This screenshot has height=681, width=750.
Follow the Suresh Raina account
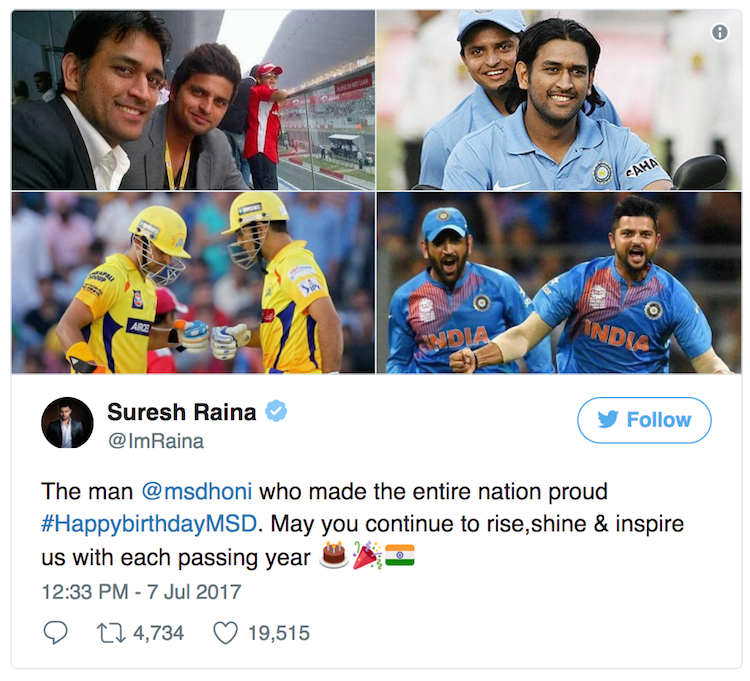click(x=644, y=420)
